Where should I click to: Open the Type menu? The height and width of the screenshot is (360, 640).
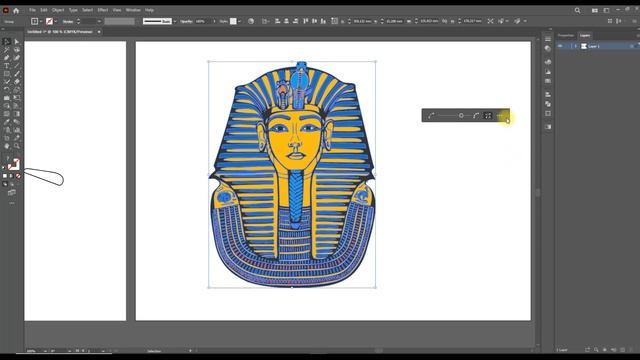point(73,10)
